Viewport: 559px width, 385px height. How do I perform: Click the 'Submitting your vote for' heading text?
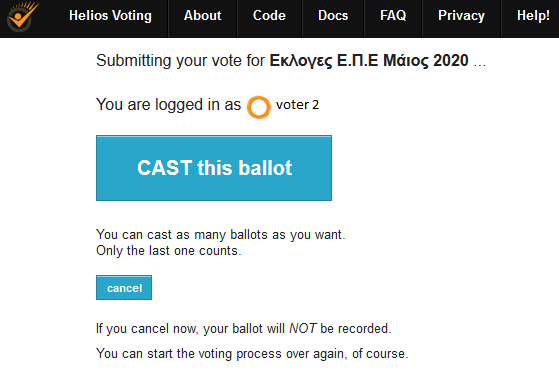point(180,61)
